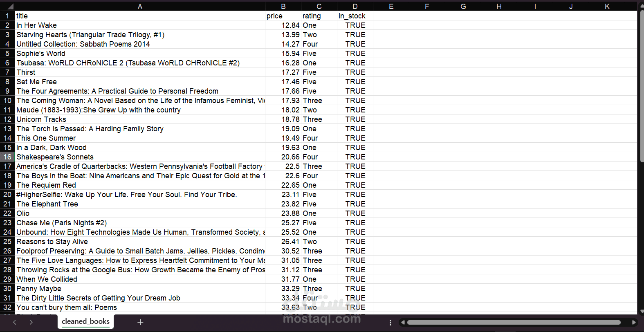Screen dimensions: 644x332
Task: Select the 'in_stock' header cell
Action: coord(355,16)
